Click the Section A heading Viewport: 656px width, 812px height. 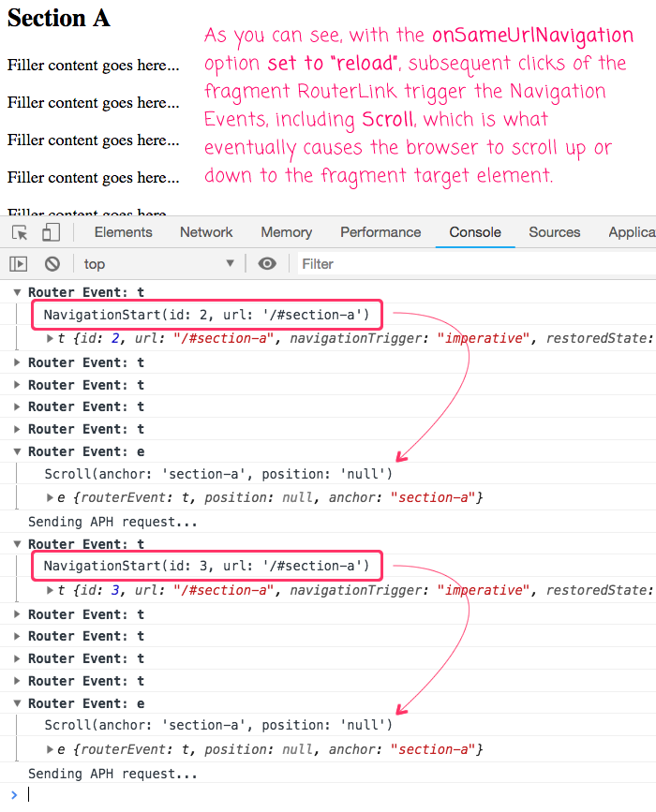[x=58, y=19]
